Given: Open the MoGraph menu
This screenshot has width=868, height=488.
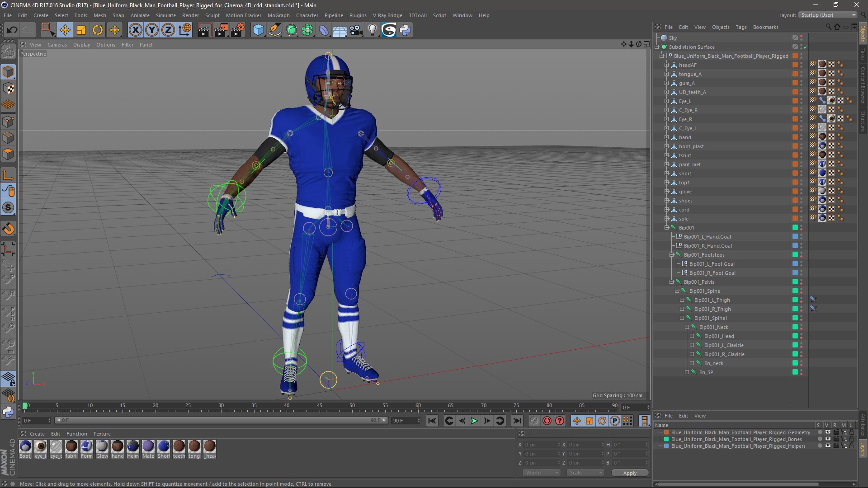Looking at the screenshot, I should (278, 15).
